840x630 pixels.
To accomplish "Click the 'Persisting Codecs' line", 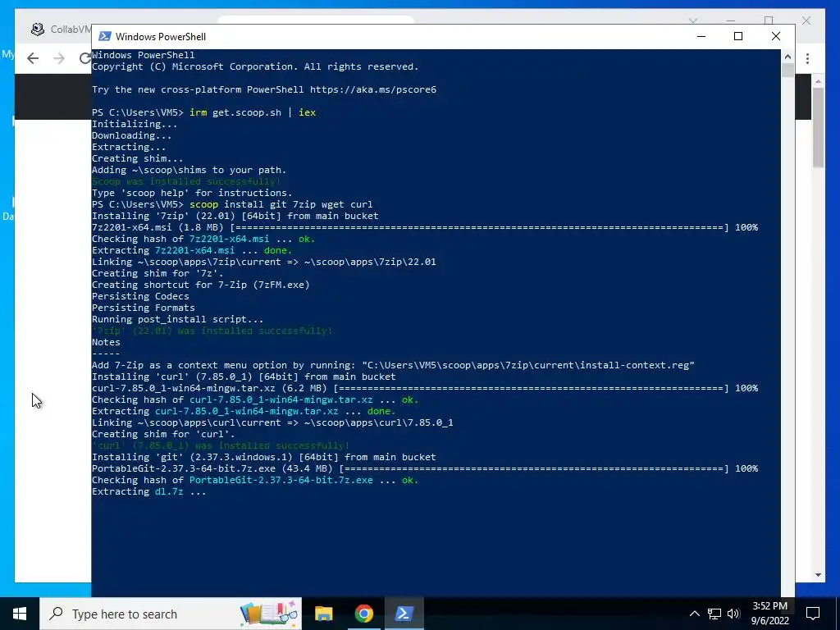I will pos(140,296).
